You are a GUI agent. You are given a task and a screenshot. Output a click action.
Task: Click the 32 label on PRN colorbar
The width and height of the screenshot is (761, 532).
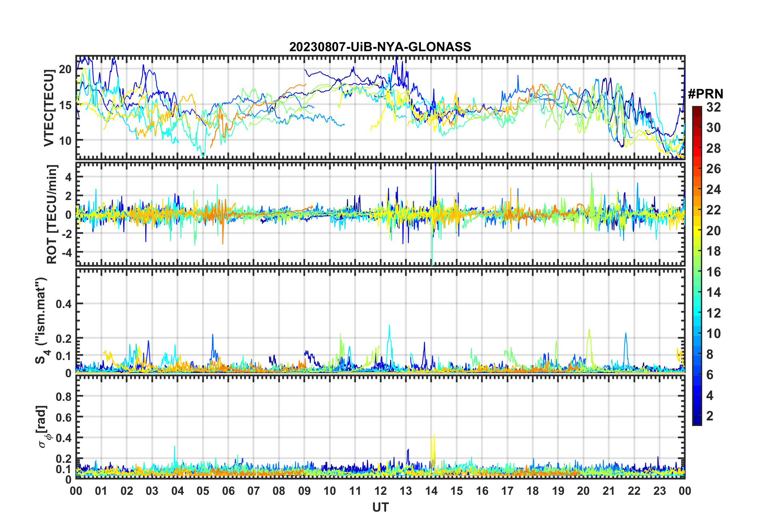click(x=713, y=107)
